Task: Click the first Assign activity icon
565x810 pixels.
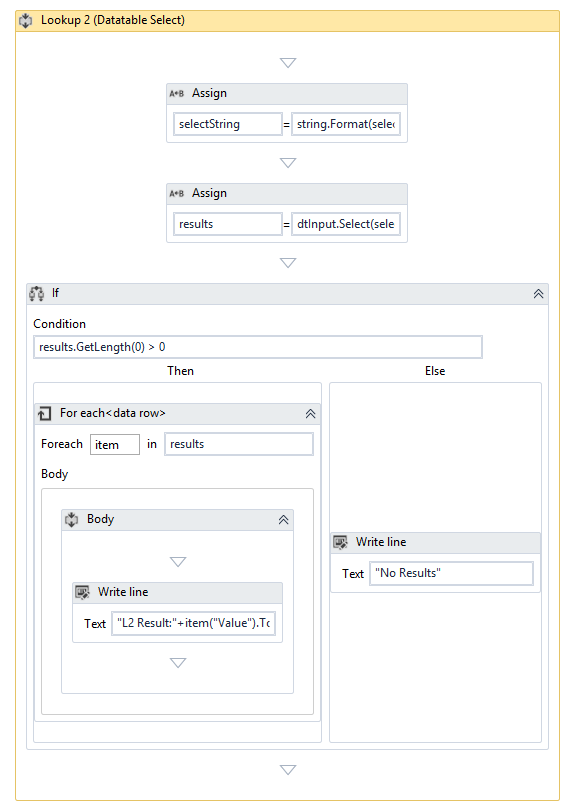Action: [x=177, y=94]
